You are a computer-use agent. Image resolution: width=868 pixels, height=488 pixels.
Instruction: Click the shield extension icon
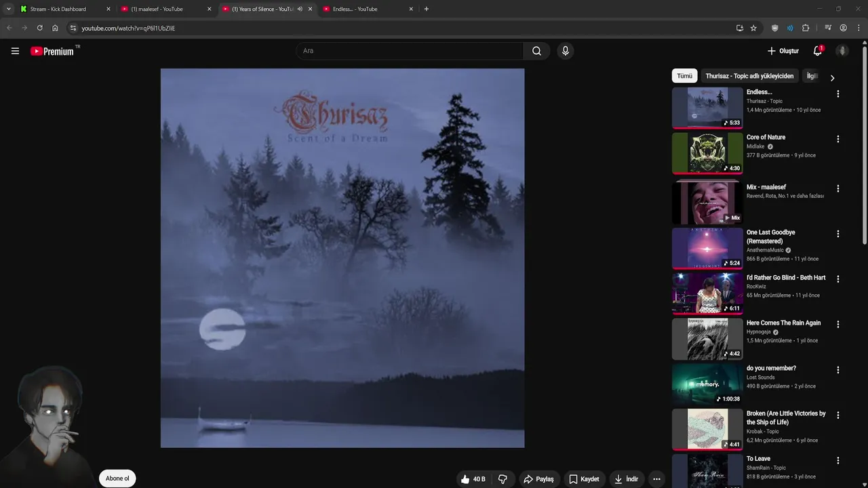(775, 28)
